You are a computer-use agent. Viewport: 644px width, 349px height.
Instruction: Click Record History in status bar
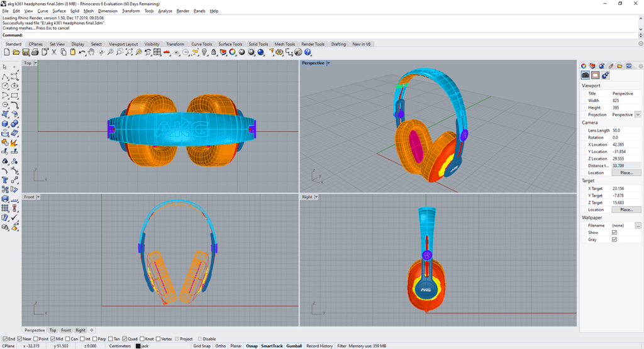click(319, 346)
